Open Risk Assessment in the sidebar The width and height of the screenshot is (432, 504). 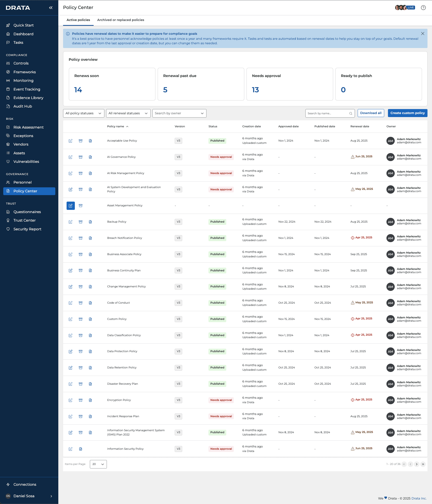click(29, 127)
